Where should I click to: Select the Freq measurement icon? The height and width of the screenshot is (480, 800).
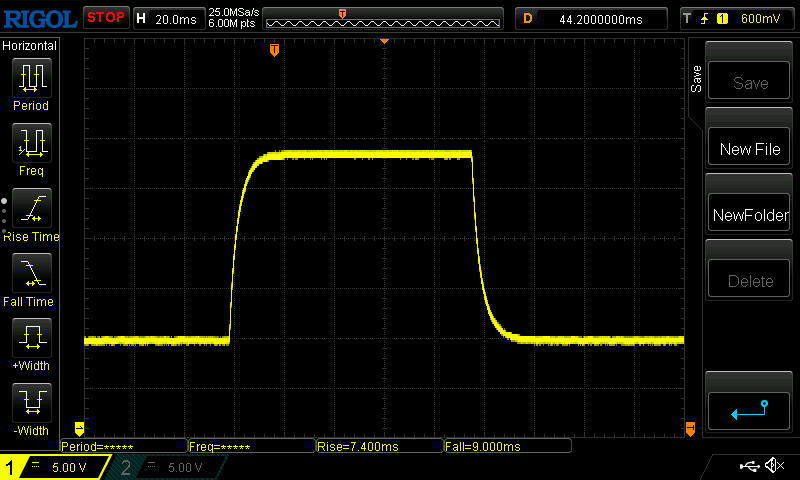[x=32, y=142]
